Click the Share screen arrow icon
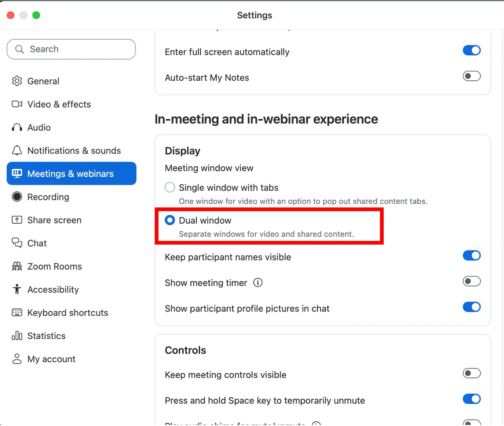 click(17, 220)
